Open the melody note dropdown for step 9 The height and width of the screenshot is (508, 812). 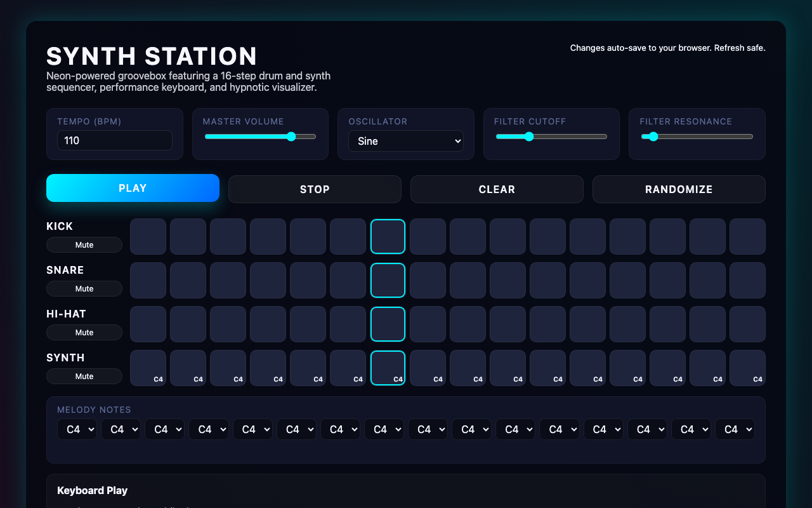(x=428, y=429)
